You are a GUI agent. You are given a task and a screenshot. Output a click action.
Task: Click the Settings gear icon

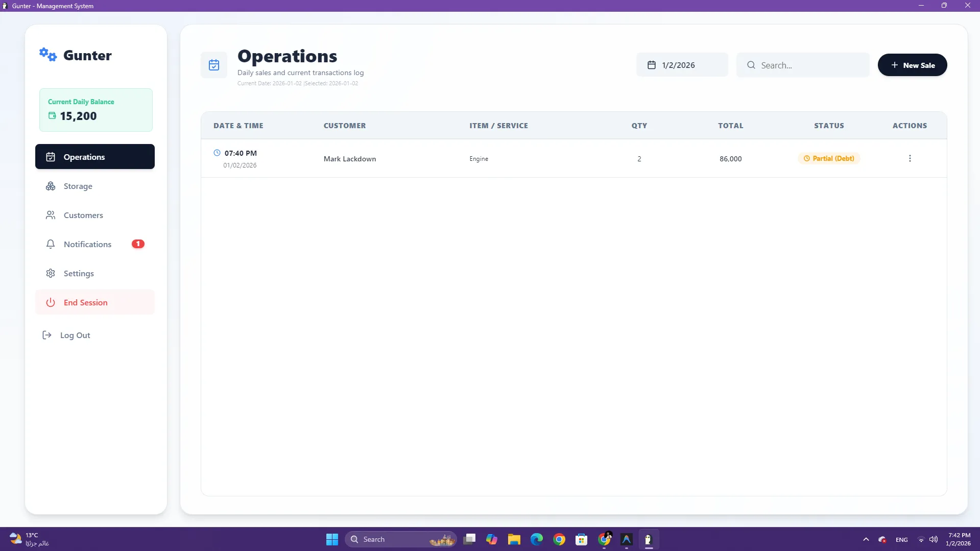51,273
